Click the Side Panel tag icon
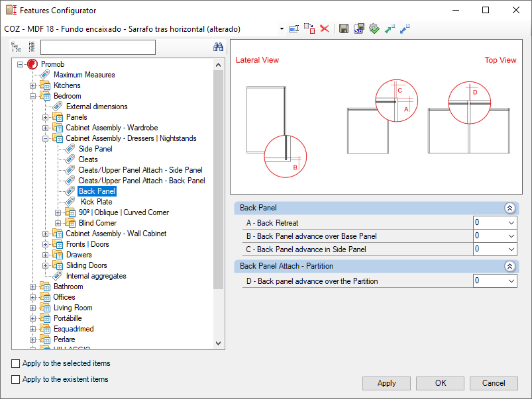Screen dimensions: 532x399 70,149
